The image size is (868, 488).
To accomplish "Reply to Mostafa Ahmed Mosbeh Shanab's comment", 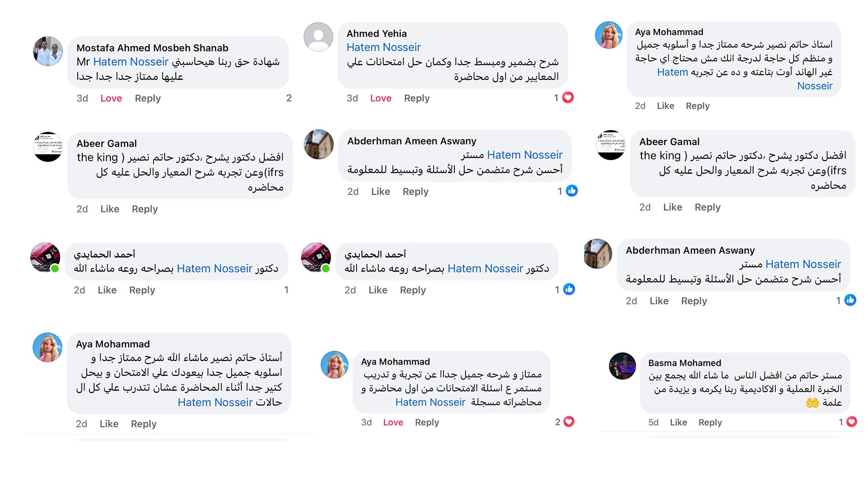I will coord(148,99).
